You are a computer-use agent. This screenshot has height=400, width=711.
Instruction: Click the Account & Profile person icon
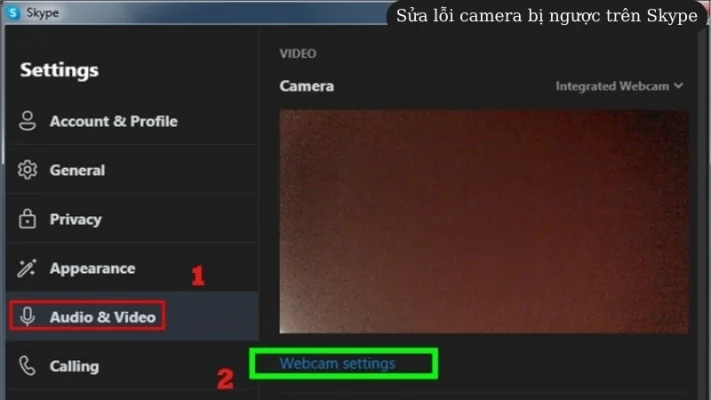pyautogui.click(x=28, y=121)
